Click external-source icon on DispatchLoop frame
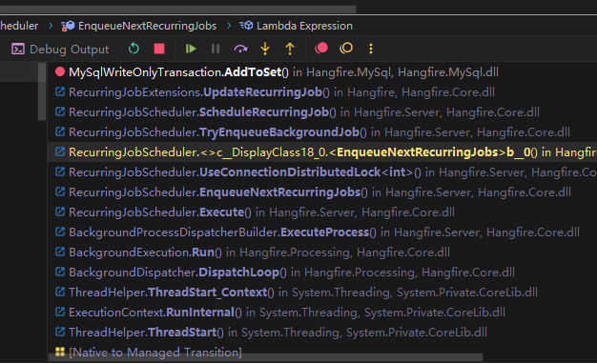Image resolution: width=597 pixels, height=364 pixels. point(60,272)
